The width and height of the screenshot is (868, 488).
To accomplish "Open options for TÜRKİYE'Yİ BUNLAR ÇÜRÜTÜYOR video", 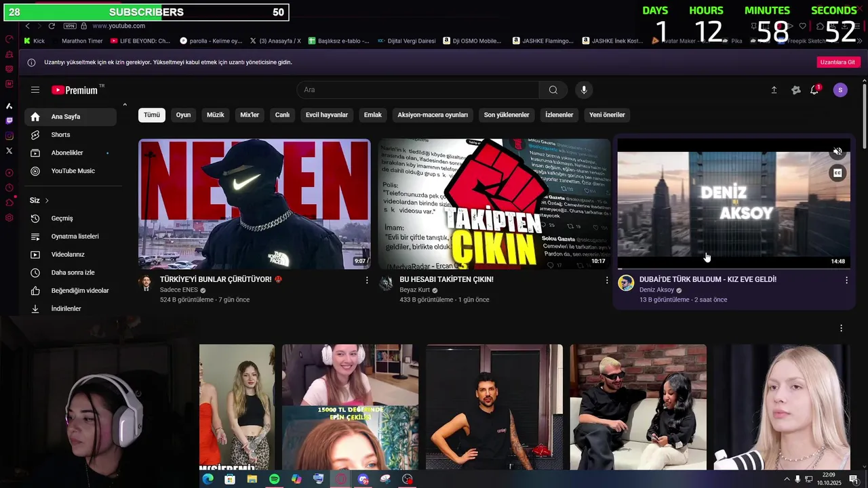I will tap(367, 280).
